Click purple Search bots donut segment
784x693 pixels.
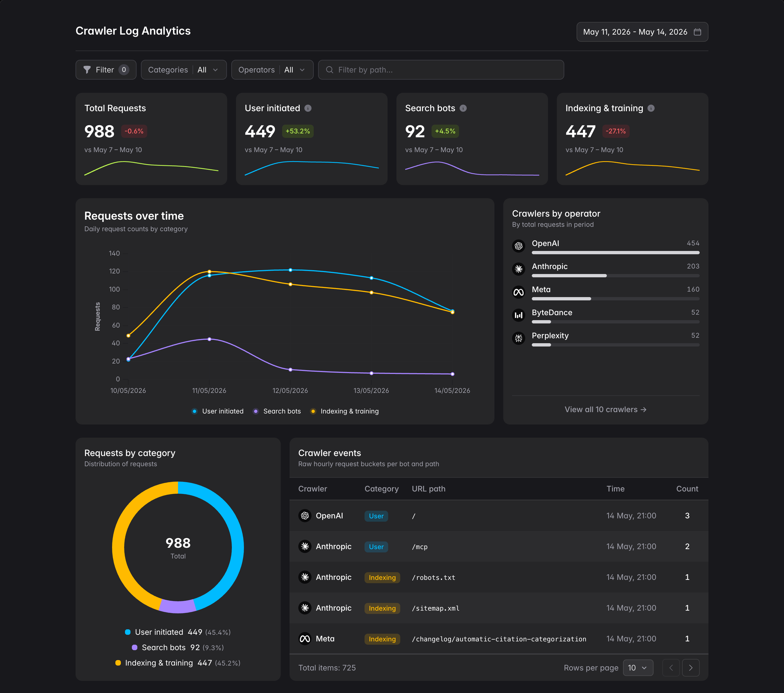coord(177,607)
